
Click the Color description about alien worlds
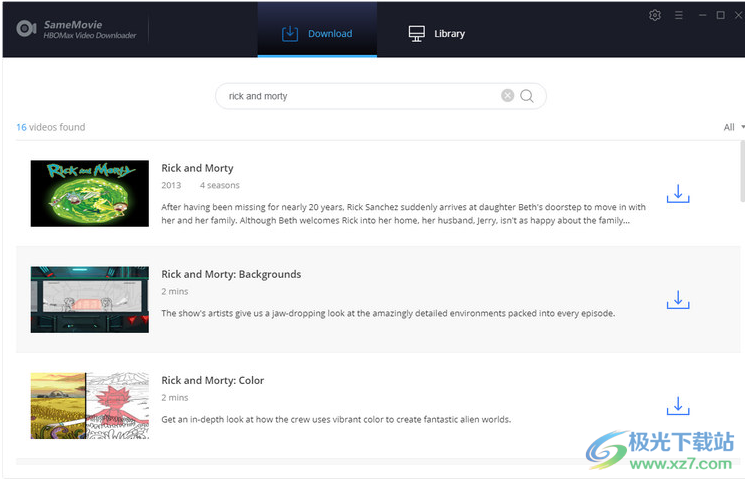tap(336, 419)
